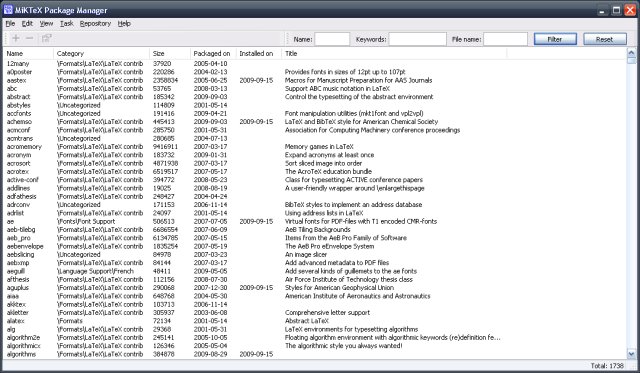Select the acrosort package row
640x373 pixels.
pyautogui.click(x=315, y=163)
